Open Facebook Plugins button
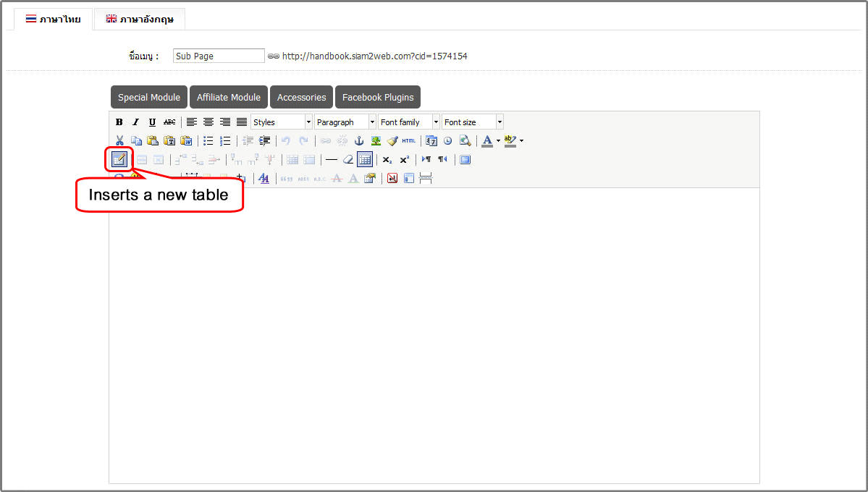 click(378, 97)
